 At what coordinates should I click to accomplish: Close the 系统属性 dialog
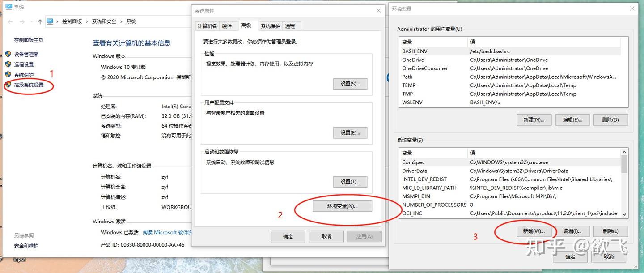[379, 11]
